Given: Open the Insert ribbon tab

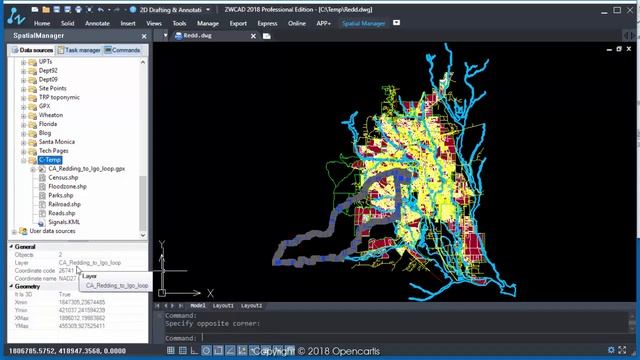Looking at the screenshot, I should tap(128, 23).
